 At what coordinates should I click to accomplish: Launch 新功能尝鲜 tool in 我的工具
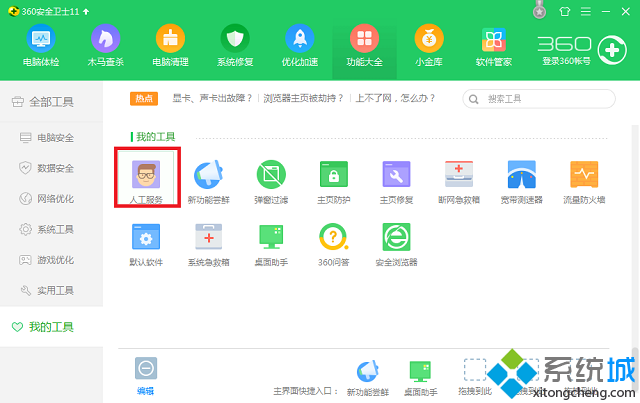(x=209, y=181)
